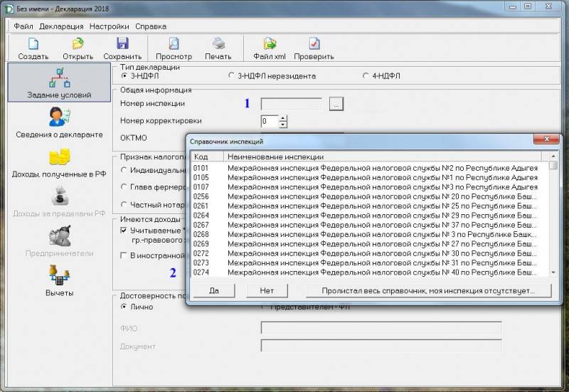This screenshot has width=569, height=392.
Task: Choose the 4-НДФЛ declaration type
Action: [366, 75]
